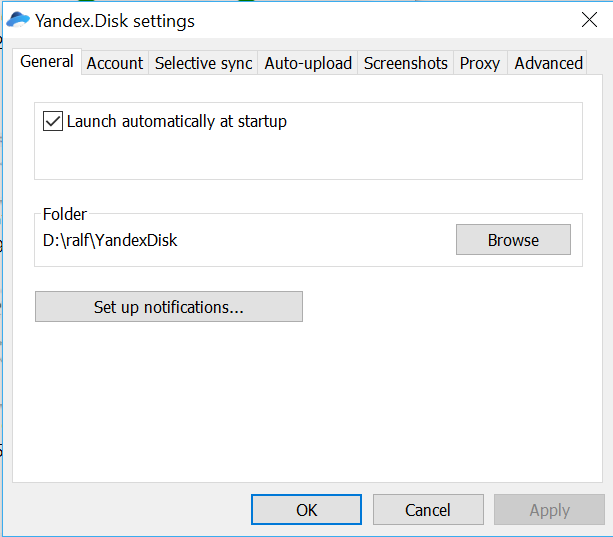Click the greyed-out Apply button
613x537 pixels.
pyautogui.click(x=549, y=510)
